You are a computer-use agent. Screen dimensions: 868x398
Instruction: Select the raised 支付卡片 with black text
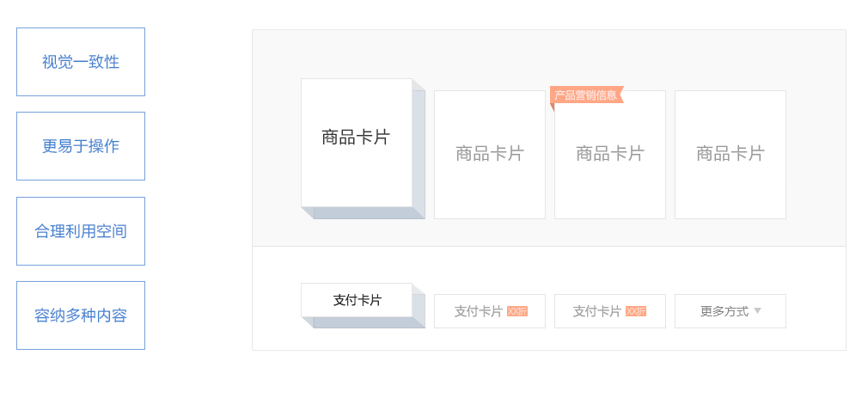pos(357,300)
